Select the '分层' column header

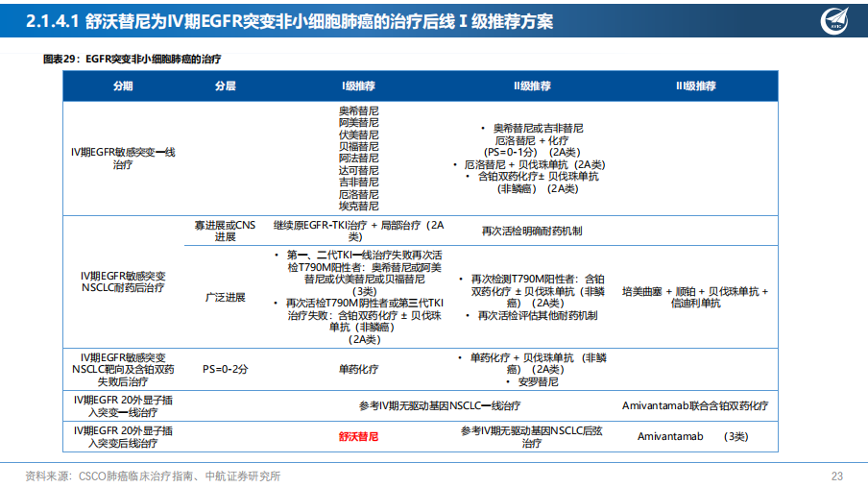226,85
